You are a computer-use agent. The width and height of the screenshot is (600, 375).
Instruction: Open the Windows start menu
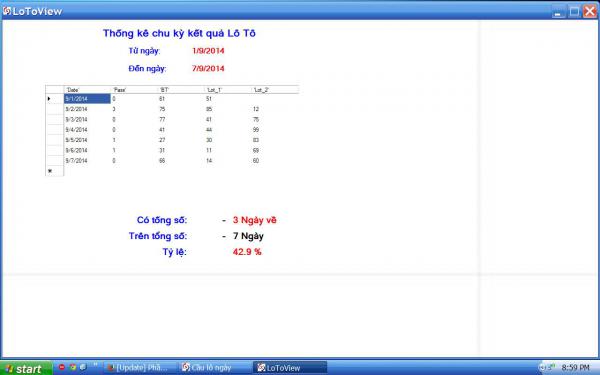point(25,368)
